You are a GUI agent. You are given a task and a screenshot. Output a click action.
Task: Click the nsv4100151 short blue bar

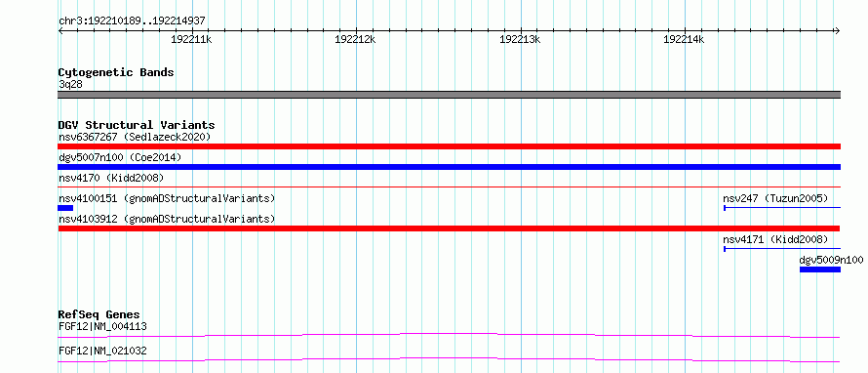(65, 208)
